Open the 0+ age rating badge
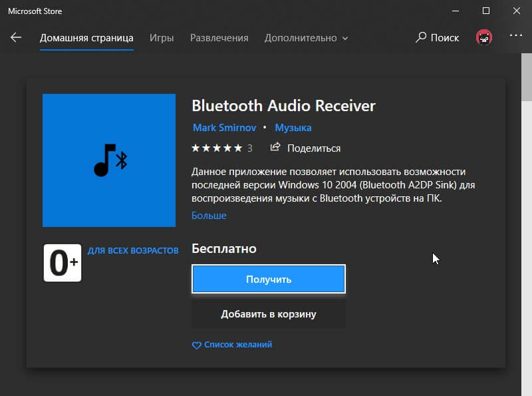 point(63,263)
